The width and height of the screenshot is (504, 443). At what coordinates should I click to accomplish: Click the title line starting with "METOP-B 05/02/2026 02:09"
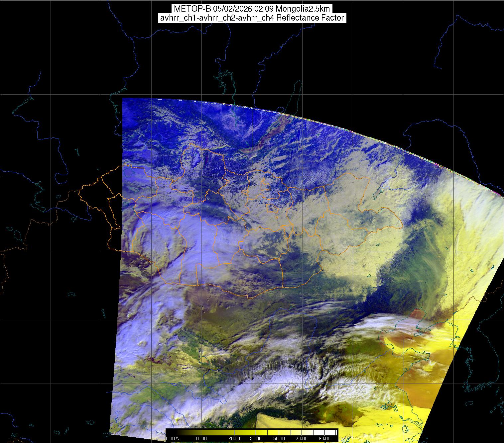click(x=252, y=9)
